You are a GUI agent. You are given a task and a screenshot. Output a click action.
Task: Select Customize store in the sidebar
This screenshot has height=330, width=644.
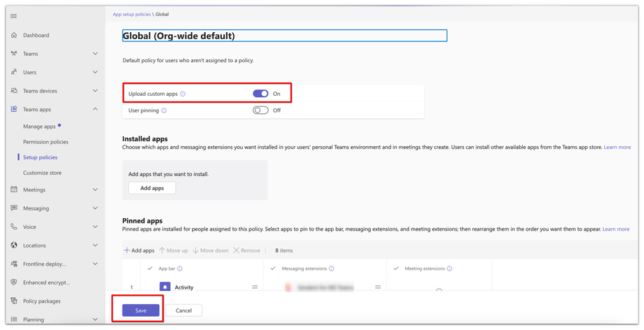click(42, 173)
